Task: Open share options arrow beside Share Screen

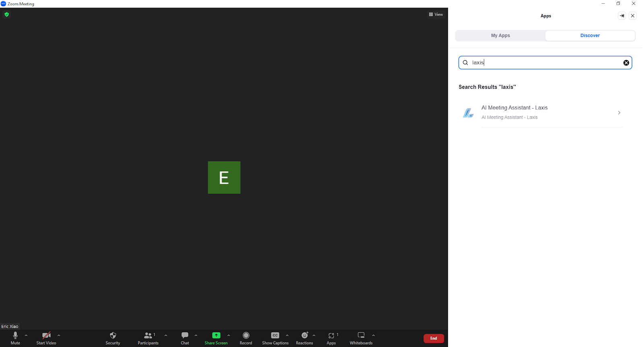Action: pos(229,335)
